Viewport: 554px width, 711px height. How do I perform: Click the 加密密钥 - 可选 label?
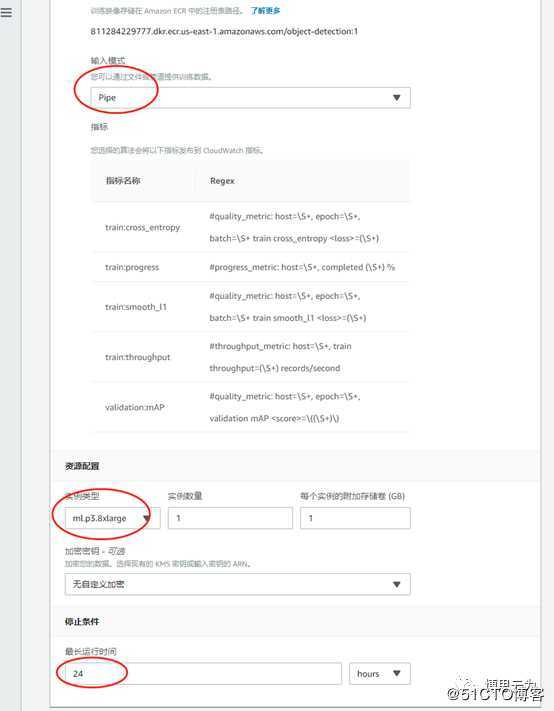pos(95,551)
